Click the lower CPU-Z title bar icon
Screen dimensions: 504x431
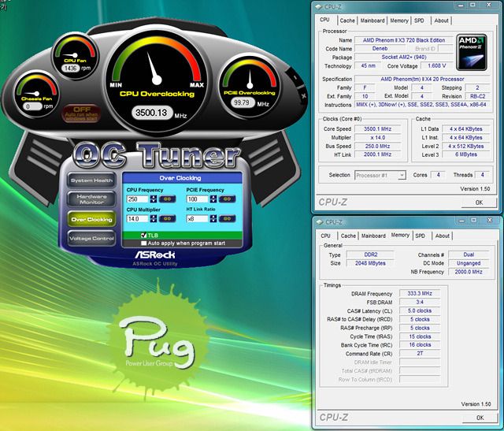[320, 222]
